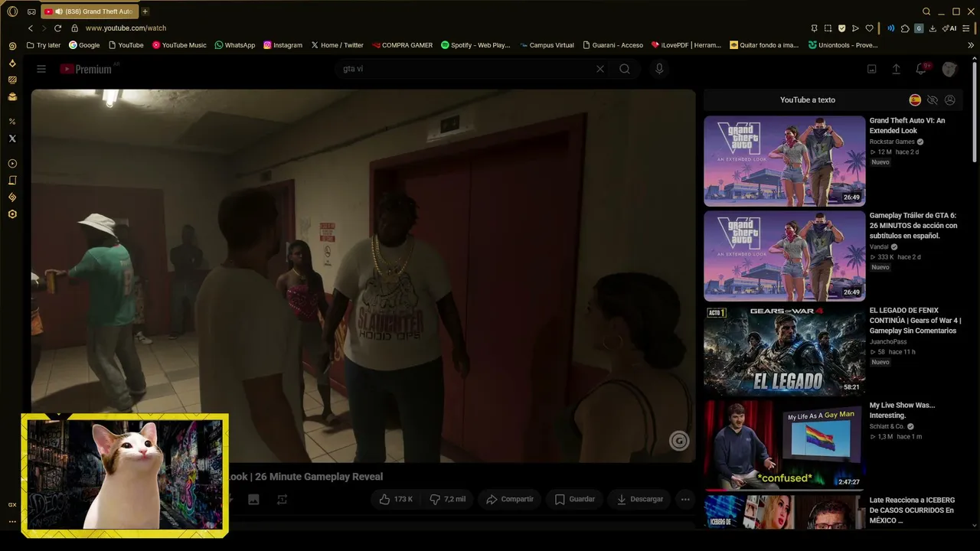Screen dimensions: 980x551
Task: Open the Instagram bookmark
Action: (283, 45)
